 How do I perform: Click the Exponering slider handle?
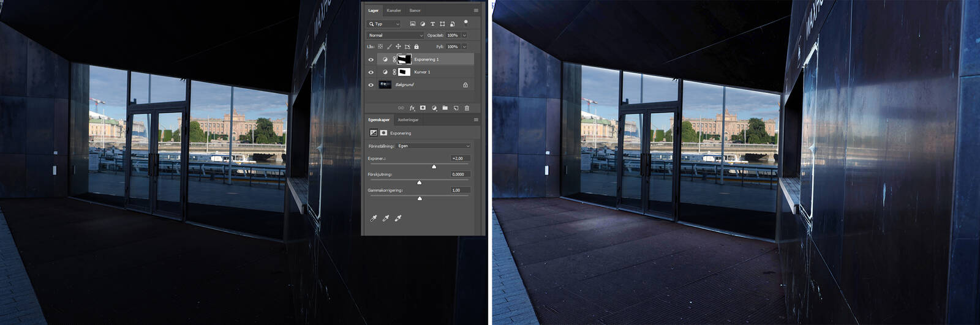click(434, 166)
